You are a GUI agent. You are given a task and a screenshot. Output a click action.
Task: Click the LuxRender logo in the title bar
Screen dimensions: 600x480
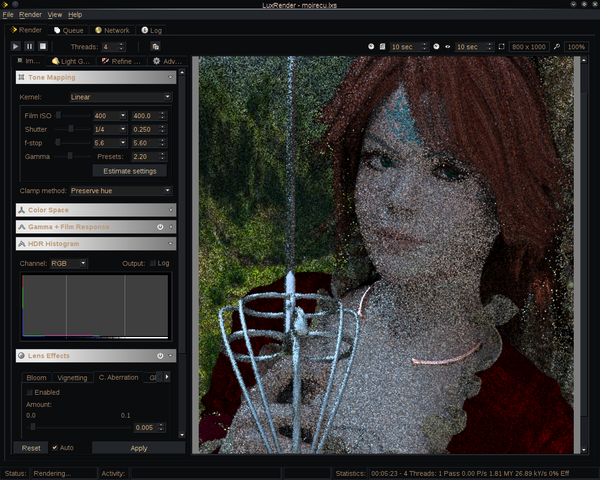(x=5, y=4)
